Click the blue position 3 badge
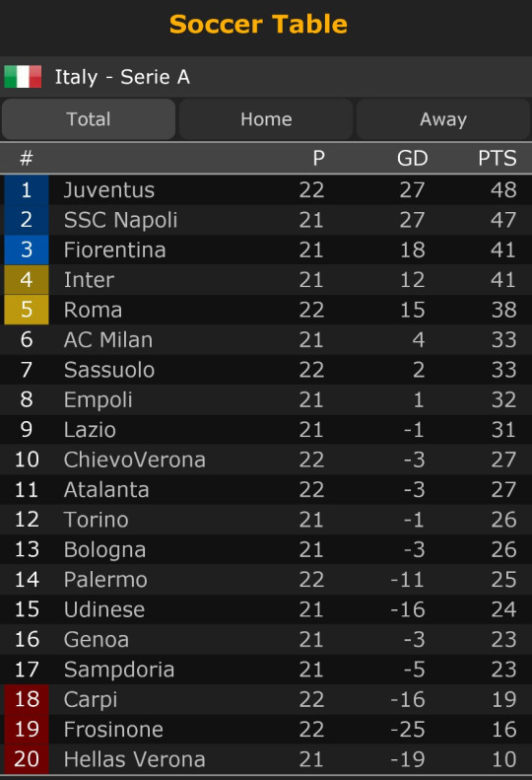 [x=27, y=249]
